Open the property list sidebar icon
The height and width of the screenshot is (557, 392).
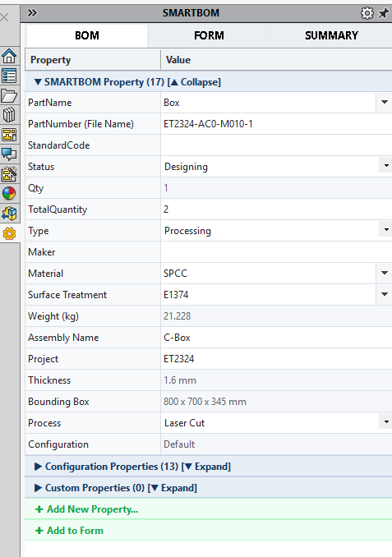coord(9,76)
